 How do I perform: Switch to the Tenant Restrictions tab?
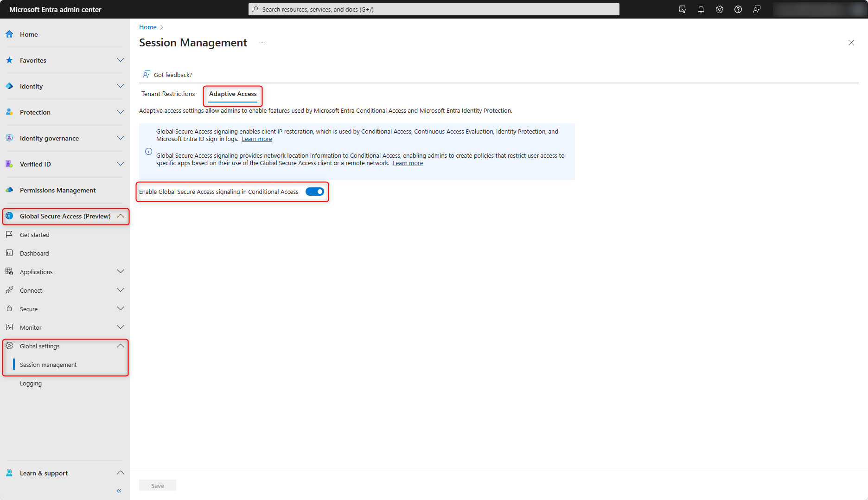pyautogui.click(x=168, y=94)
